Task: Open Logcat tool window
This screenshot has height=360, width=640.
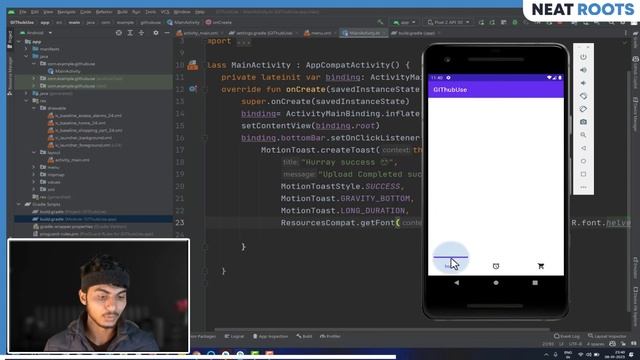Action: (x=234, y=336)
